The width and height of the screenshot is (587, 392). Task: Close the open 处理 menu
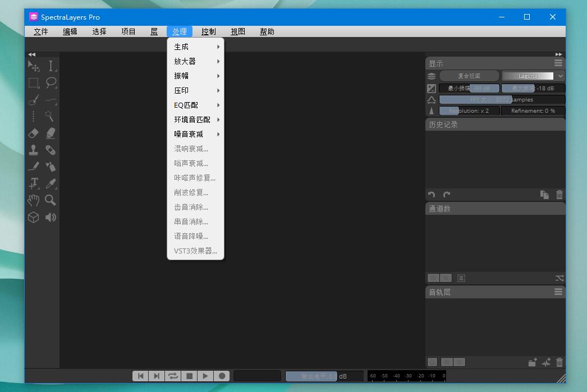(180, 32)
